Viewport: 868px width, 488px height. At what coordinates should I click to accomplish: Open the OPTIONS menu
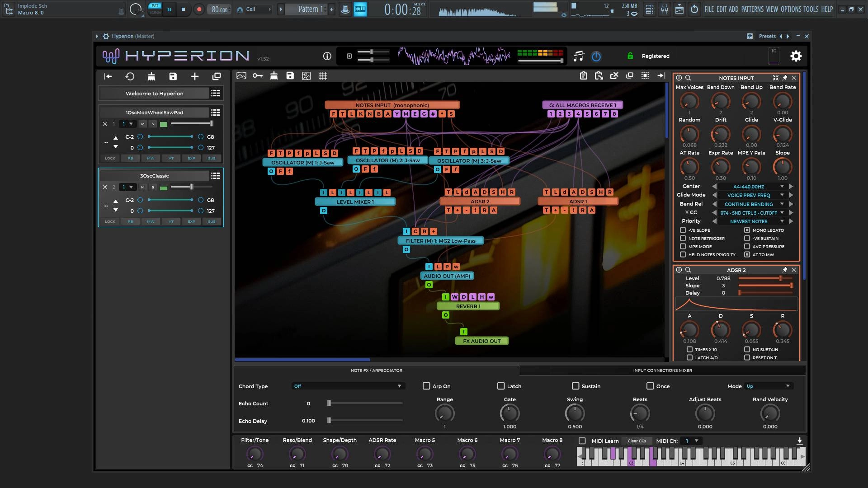tap(791, 9)
